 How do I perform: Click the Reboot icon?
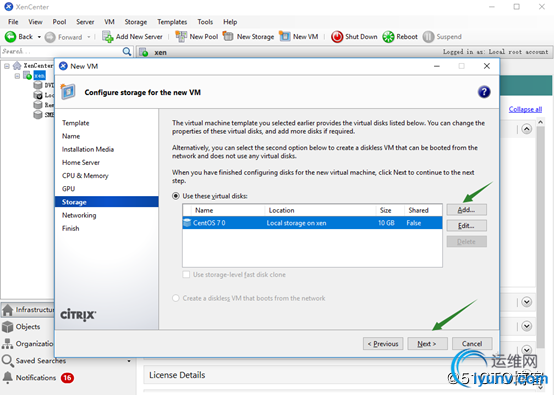tap(388, 37)
